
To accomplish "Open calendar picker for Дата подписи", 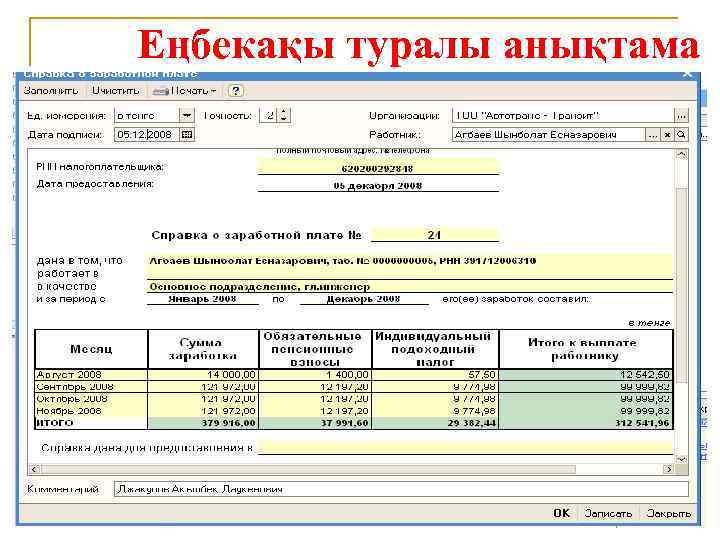I will click(x=187, y=135).
